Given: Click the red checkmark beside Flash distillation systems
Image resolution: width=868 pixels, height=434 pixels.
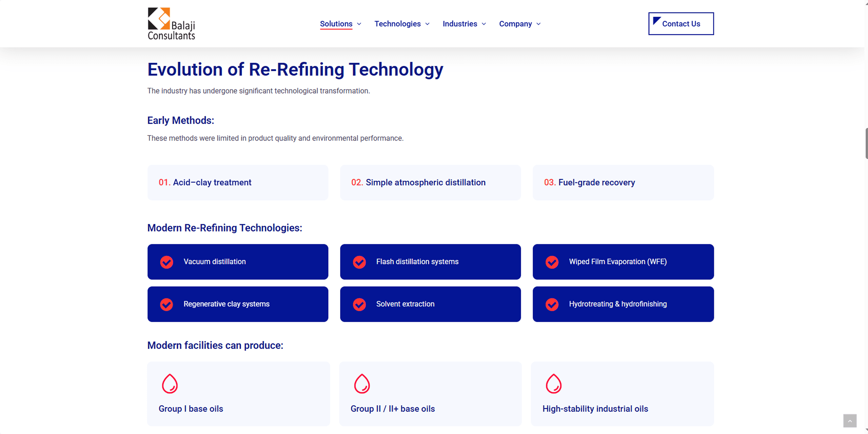Looking at the screenshot, I should (x=359, y=262).
